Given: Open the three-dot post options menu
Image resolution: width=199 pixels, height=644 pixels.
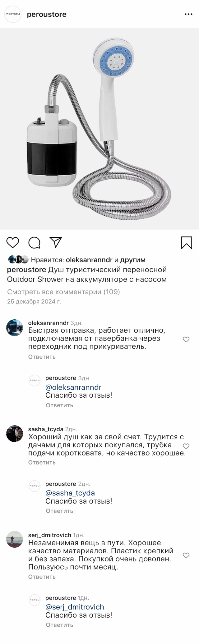Looking at the screenshot, I should [188, 14].
